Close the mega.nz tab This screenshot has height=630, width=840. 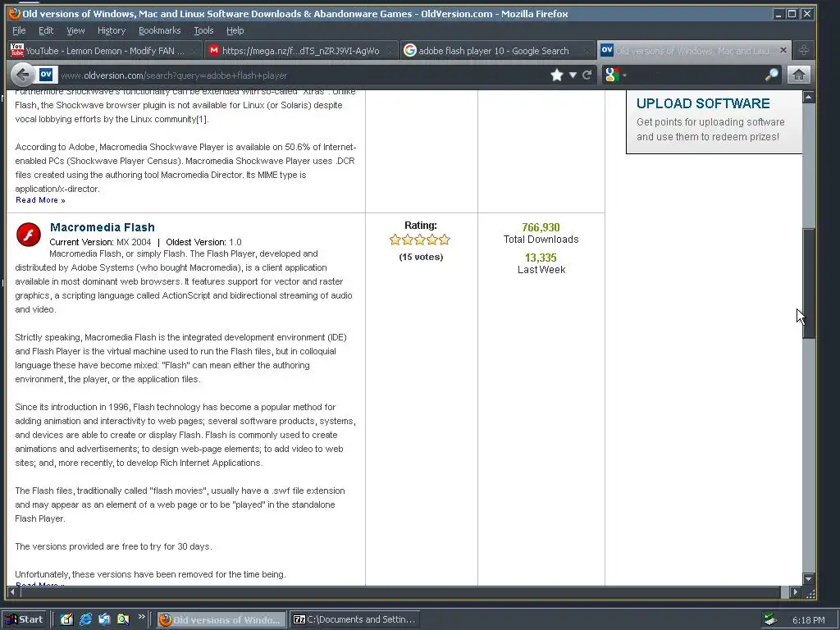tap(390, 51)
